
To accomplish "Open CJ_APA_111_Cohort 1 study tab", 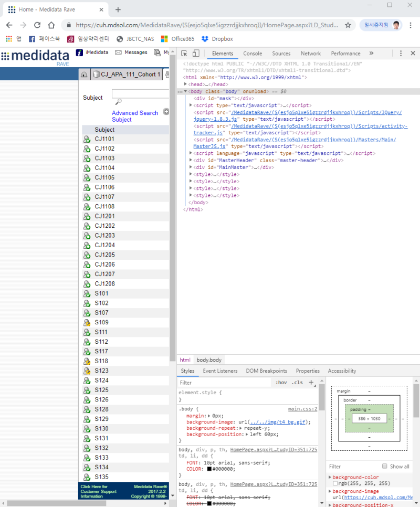I will tap(127, 75).
